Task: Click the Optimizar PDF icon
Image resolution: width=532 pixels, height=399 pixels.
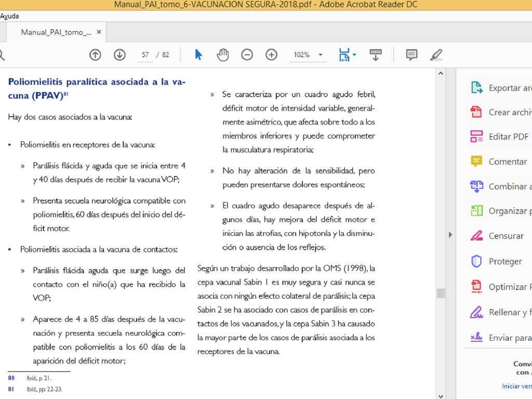Action: pos(477,286)
